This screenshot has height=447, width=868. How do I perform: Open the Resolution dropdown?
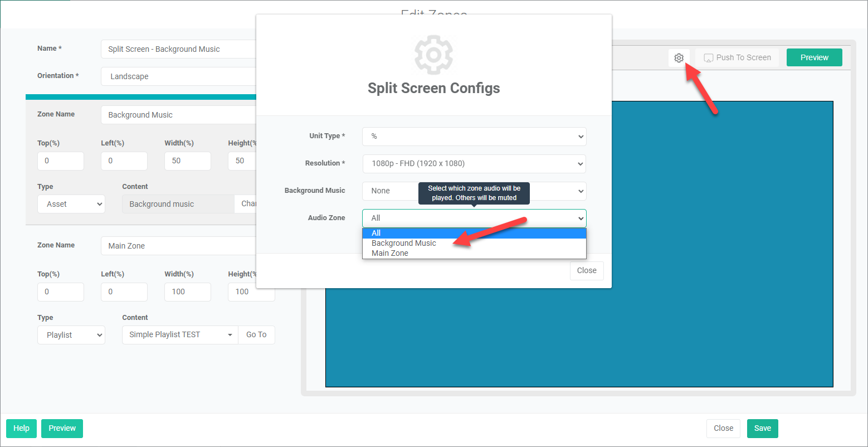[474, 163]
